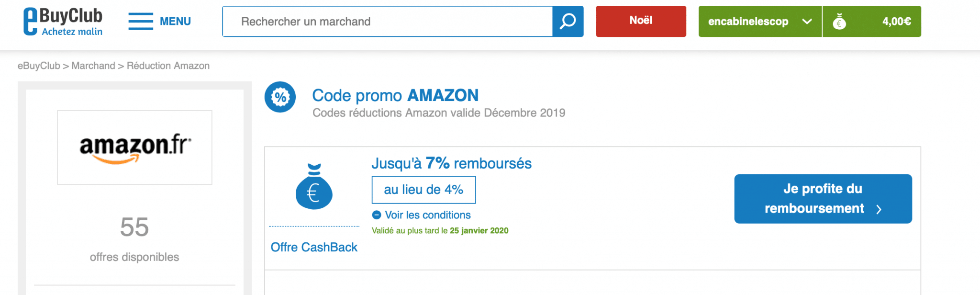
Task: Click Je profite du remboursement button
Action: 823,199
